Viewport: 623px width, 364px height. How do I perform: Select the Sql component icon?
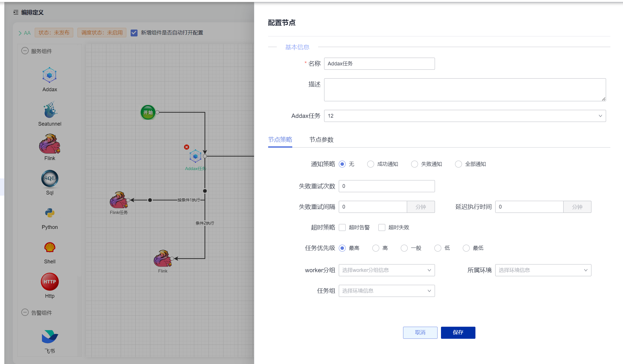50,178
